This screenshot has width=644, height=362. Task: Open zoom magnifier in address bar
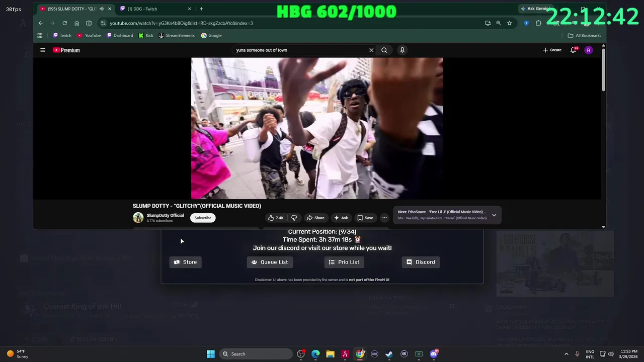(499, 23)
